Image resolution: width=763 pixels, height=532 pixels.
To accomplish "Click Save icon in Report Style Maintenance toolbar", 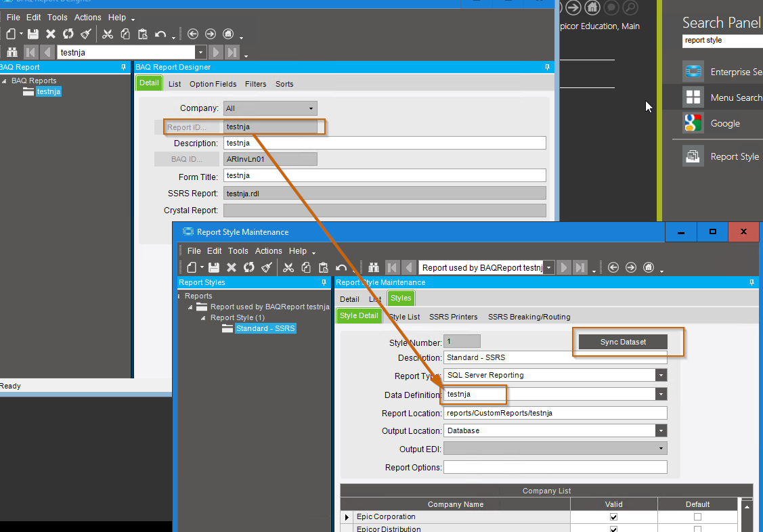I will coord(214,267).
